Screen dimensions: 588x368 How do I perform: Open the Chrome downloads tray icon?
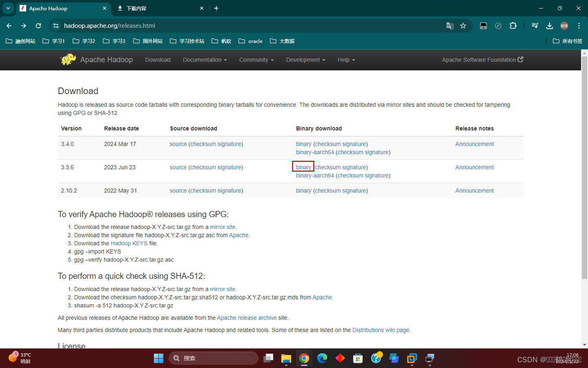[x=550, y=26]
